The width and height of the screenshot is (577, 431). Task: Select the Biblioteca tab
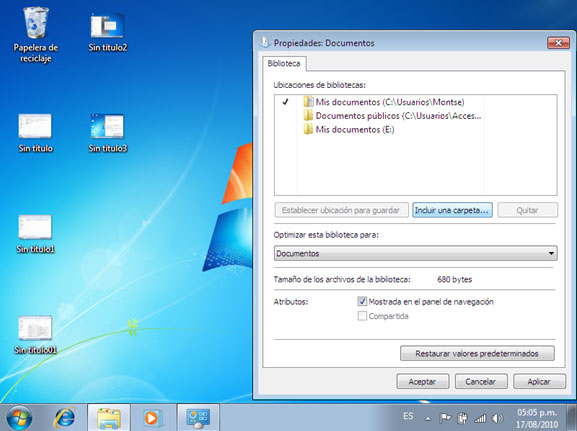pyautogui.click(x=284, y=63)
